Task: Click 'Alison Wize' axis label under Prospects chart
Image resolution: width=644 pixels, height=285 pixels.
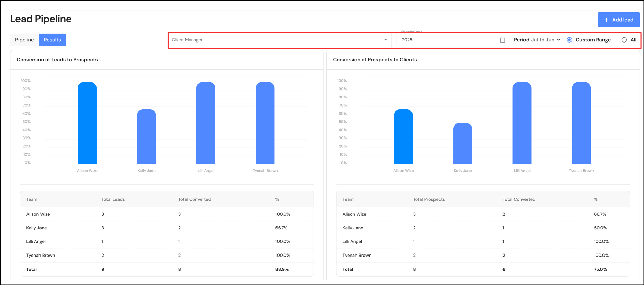Action: [x=403, y=171]
